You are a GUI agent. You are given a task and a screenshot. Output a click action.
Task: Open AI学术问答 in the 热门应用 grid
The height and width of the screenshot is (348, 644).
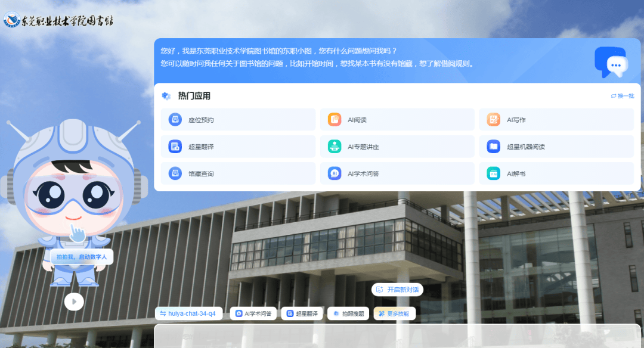pos(397,174)
